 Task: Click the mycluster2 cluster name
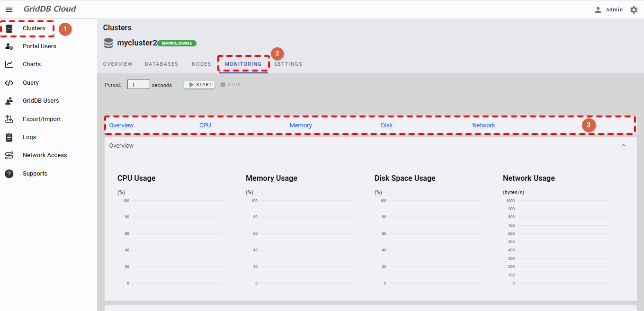(x=137, y=43)
